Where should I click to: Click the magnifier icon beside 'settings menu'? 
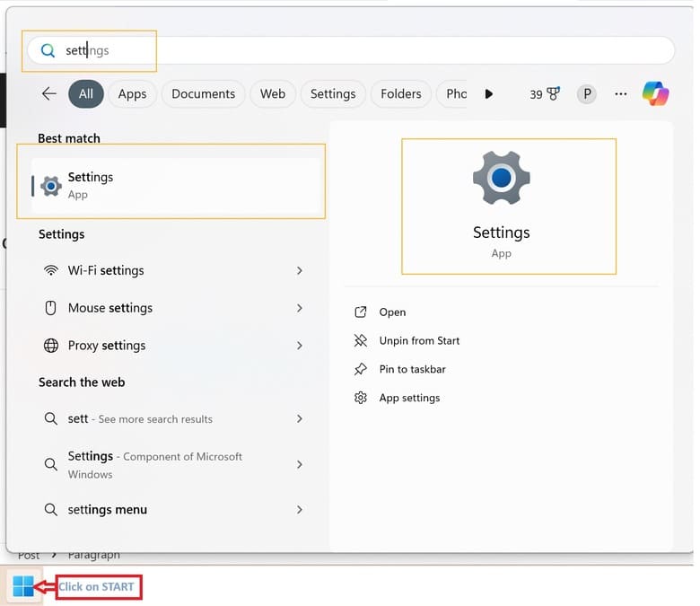[x=51, y=510]
